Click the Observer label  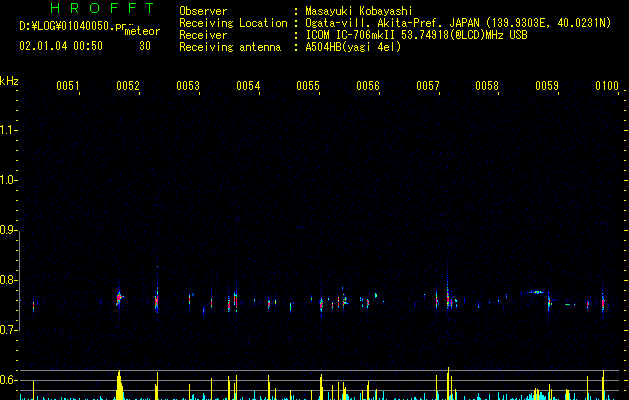coord(203,11)
